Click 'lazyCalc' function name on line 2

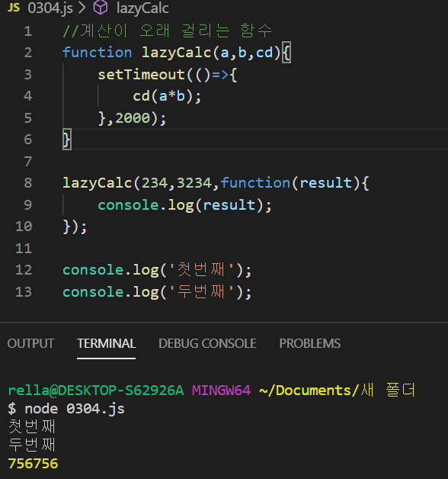point(177,53)
